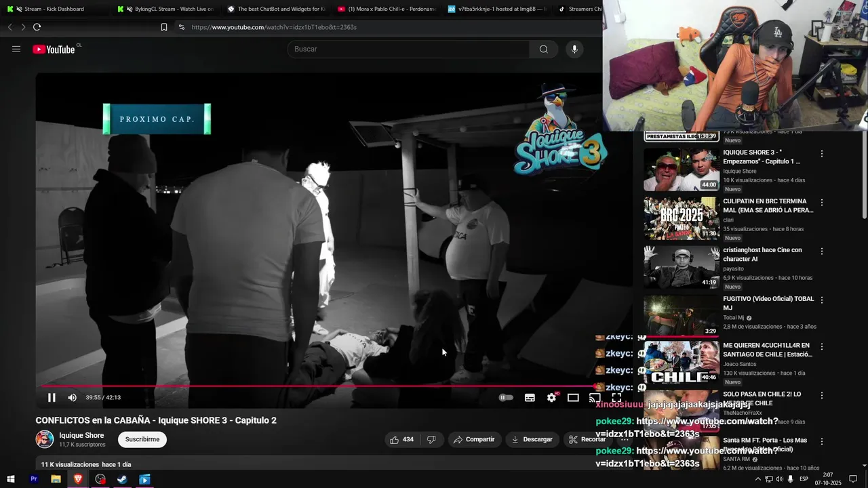Open the Windows notification center icon
The width and height of the screenshot is (868, 488).
(854, 479)
